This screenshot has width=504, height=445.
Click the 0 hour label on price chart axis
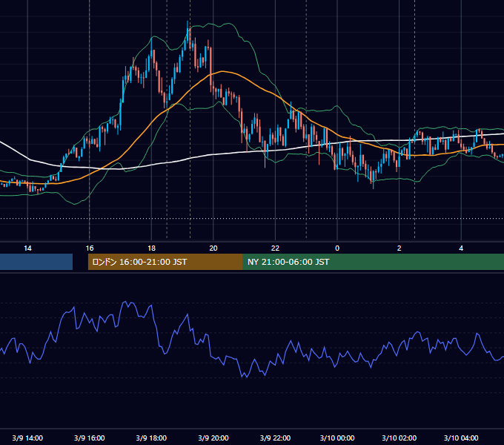tap(337, 248)
